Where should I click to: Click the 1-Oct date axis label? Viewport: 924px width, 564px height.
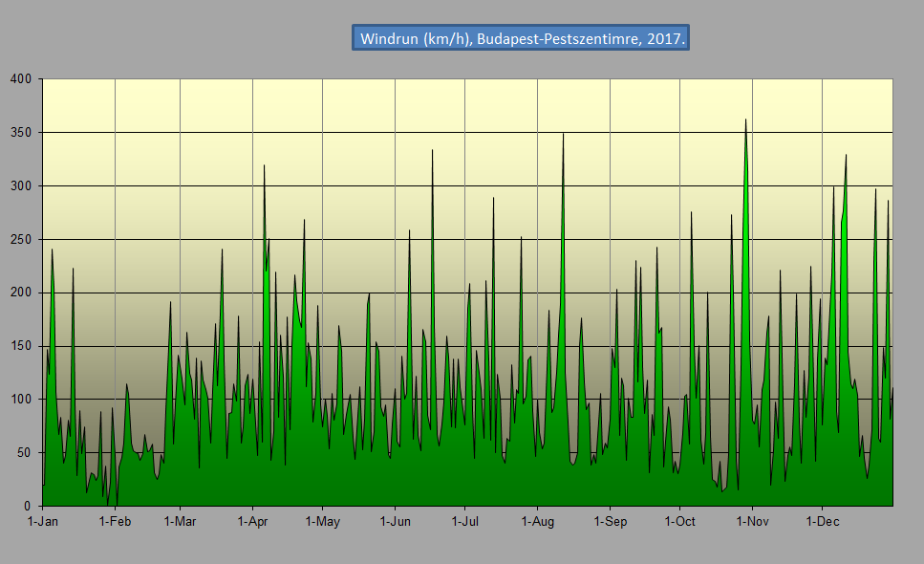(x=679, y=522)
